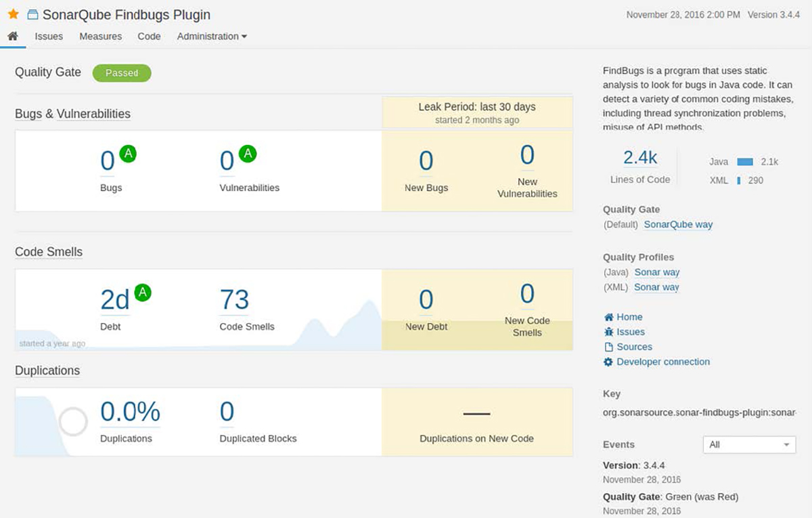Open the Events filter dropdown showing All
The height and width of the screenshot is (518, 812).
750,445
